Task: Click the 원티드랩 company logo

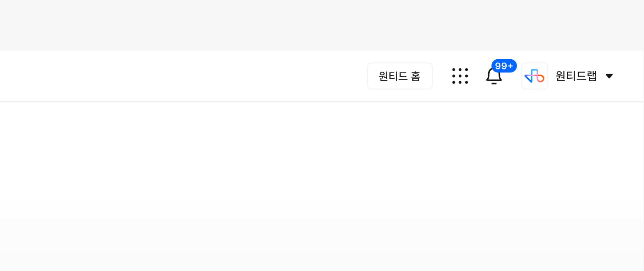Action: [x=534, y=76]
